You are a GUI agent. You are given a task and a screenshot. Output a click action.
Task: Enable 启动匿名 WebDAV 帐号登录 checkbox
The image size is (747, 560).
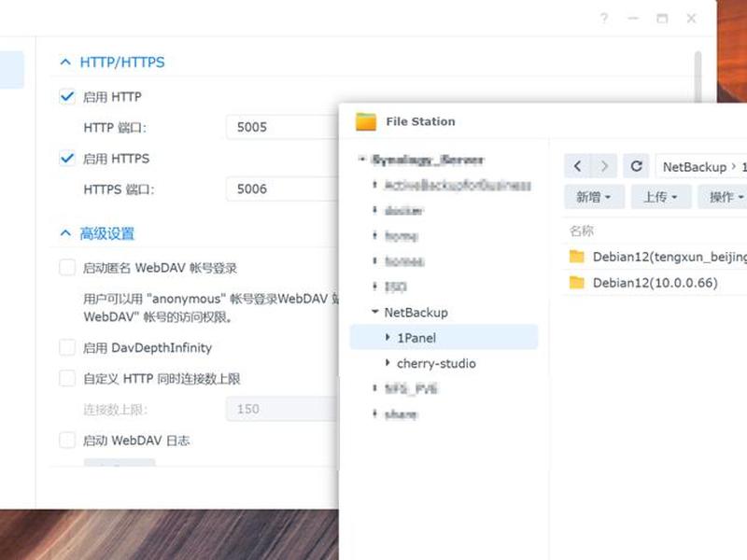click(67, 268)
